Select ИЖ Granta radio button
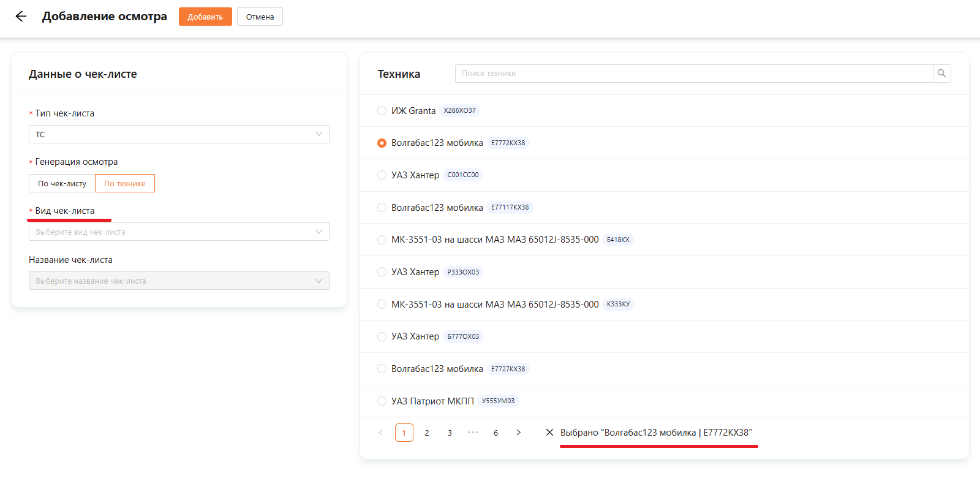The height and width of the screenshot is (481, 980). [x=382, y=111]
